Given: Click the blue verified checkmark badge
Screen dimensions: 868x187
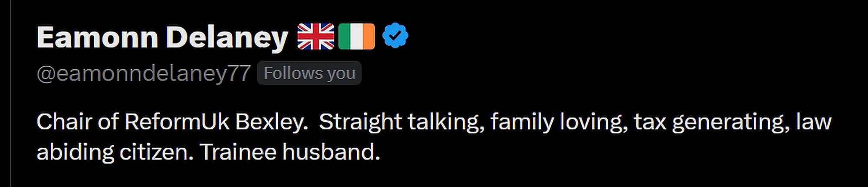Looking at the screenshot, I should 395,37.
